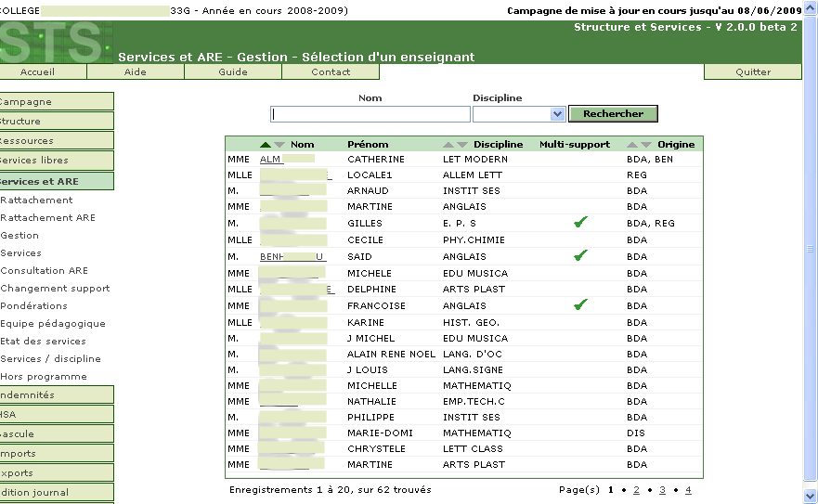Open teacher link in SAID row
Screen dimensions: 818x504
(x=292, y=257)
